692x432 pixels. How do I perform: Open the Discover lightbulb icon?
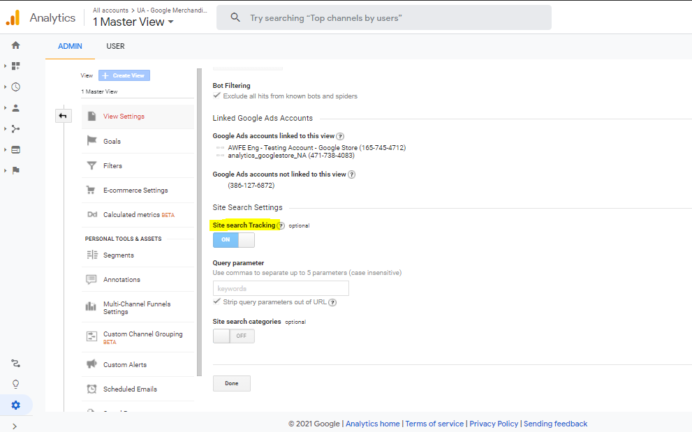coord(16,384)
